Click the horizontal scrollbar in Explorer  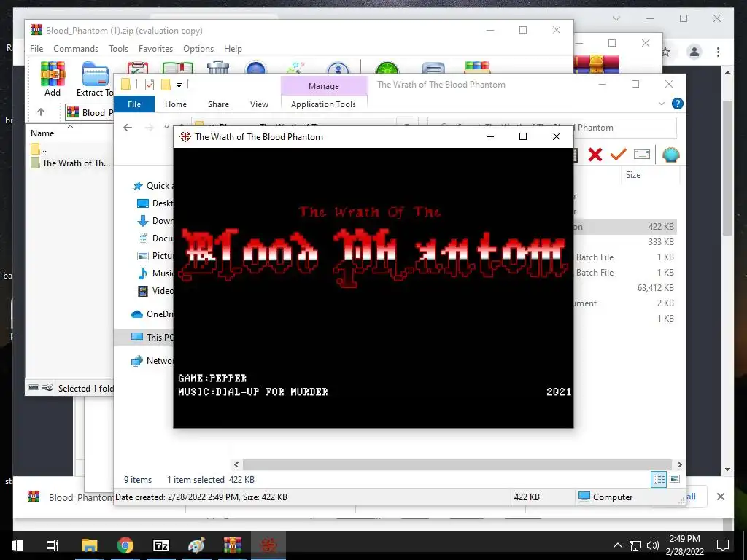pos(457,464)
